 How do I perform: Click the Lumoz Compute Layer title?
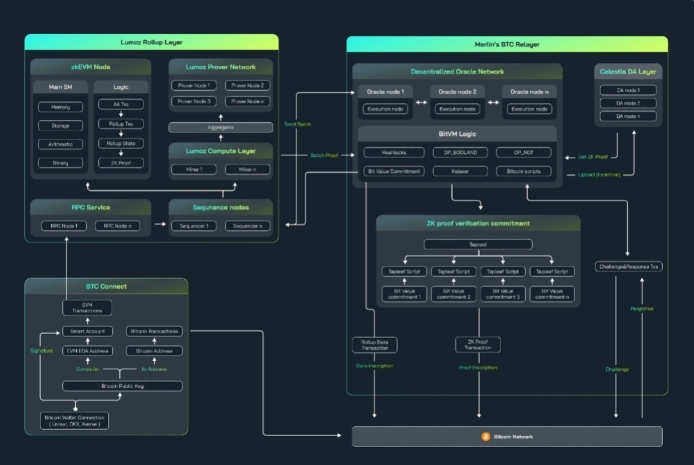pos(220,151)
